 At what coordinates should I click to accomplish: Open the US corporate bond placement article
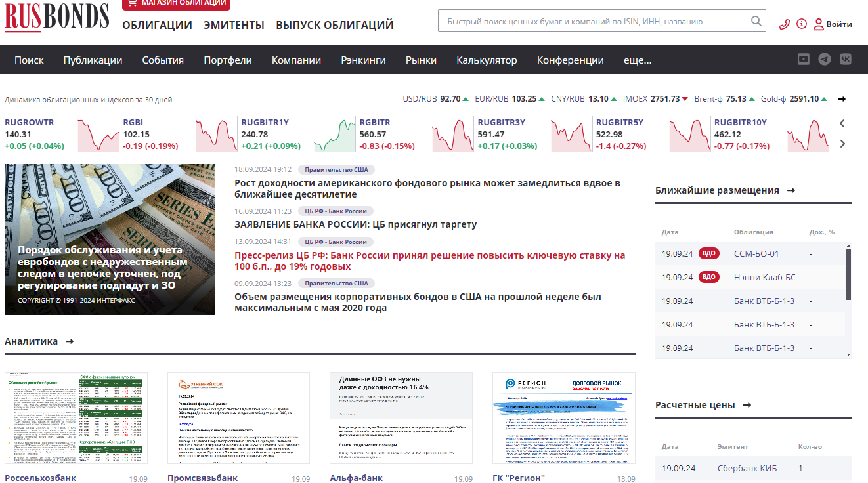pyautogui.click(x=418, y=302)
